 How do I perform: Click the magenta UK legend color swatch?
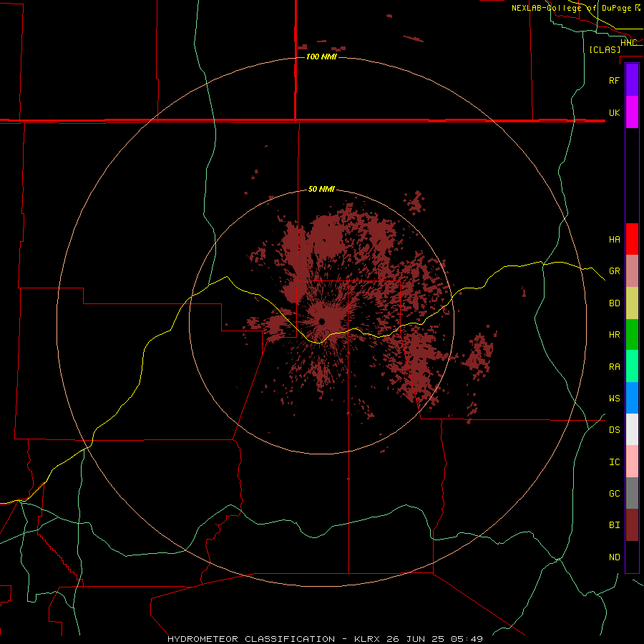pos(632,112)
